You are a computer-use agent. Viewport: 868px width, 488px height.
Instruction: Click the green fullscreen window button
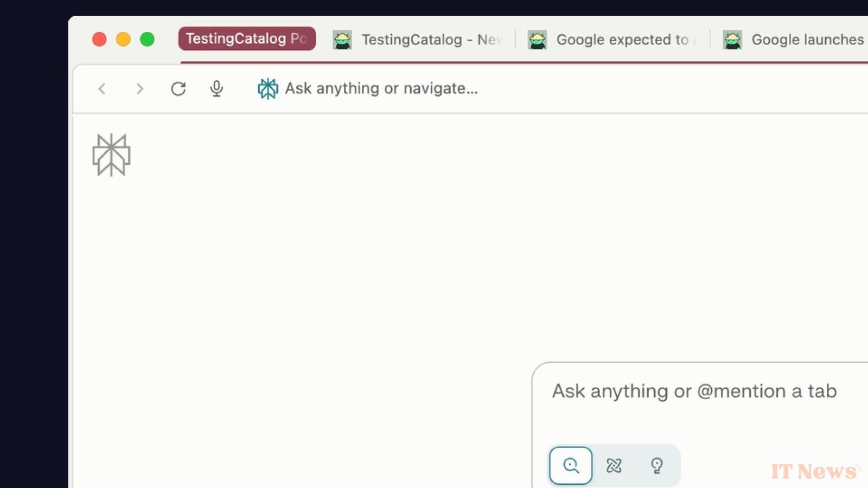(147, 39)
